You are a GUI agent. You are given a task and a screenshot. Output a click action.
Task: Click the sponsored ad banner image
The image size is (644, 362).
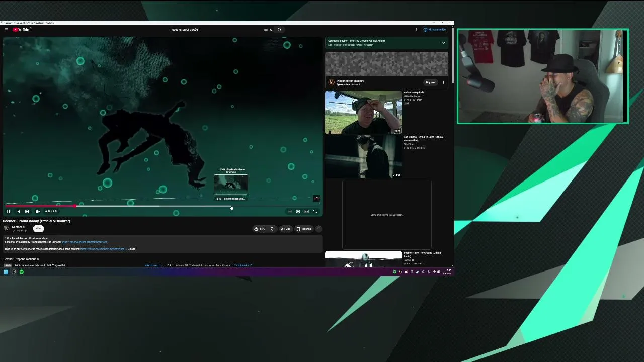386,64
